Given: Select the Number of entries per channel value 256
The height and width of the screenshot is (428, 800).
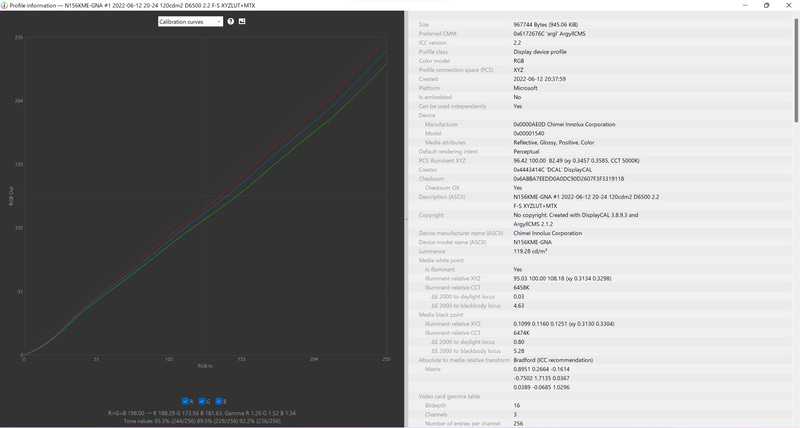Looking at the screenshot, I should tap(518, 424).
